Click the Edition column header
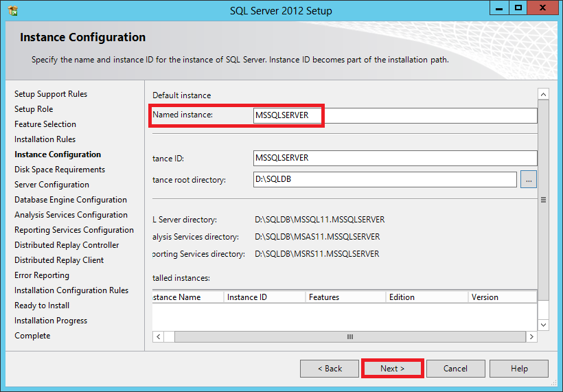563x392 pixels. point(426,297)
